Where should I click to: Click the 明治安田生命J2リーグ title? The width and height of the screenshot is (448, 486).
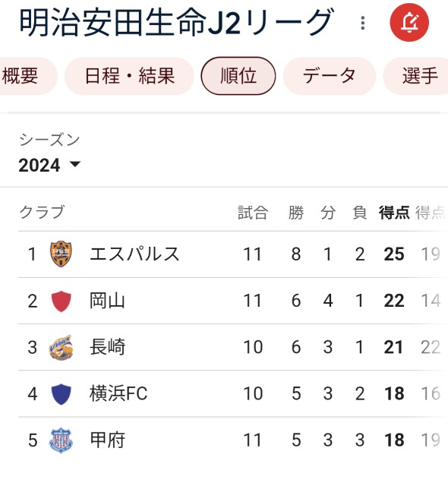pyautogui.click(x=177, y=22)
